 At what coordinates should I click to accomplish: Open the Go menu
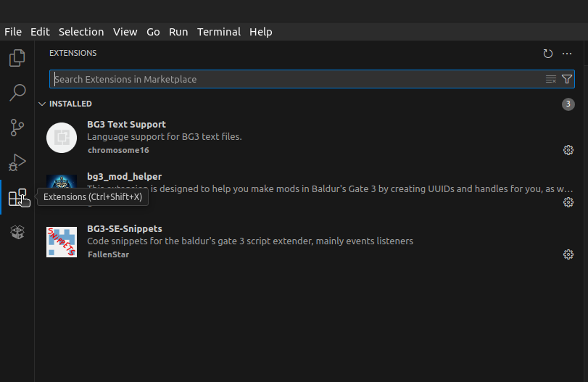tap(153, 32)
